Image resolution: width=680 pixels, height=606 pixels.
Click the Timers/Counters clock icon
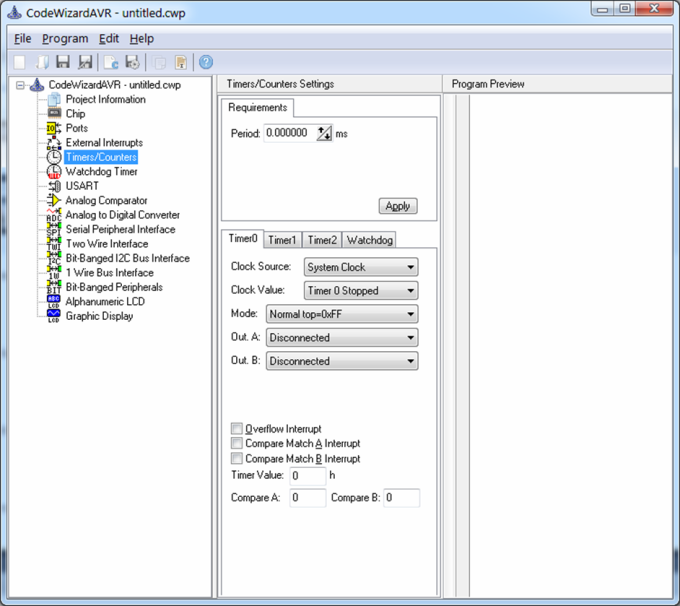54,157
